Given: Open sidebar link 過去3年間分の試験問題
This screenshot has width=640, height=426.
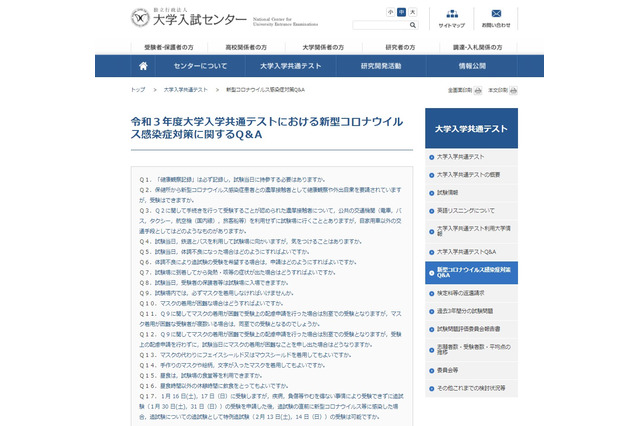Looking at the screenshot, I should 471,311.
